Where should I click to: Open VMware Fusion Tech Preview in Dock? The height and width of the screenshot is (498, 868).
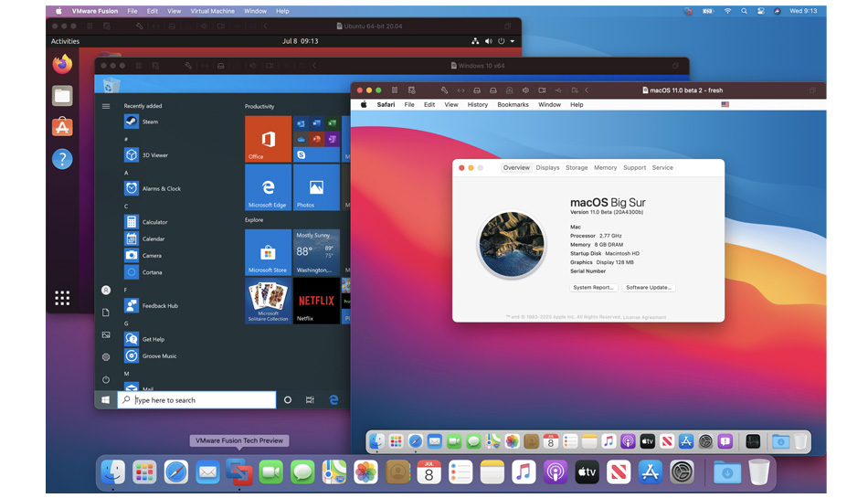(x=239, y=472)
